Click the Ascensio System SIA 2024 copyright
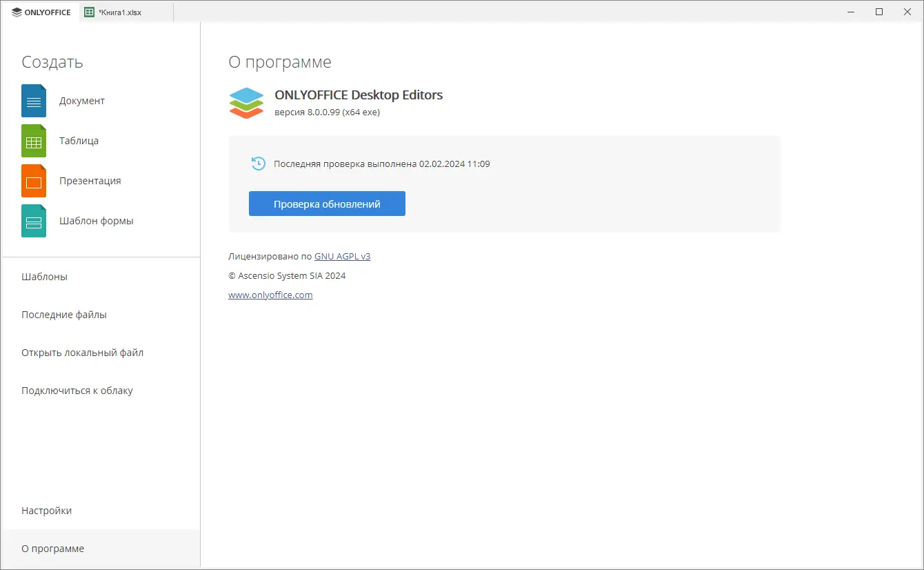The width and height of the screenshot is (924, 570). [287, 275]
